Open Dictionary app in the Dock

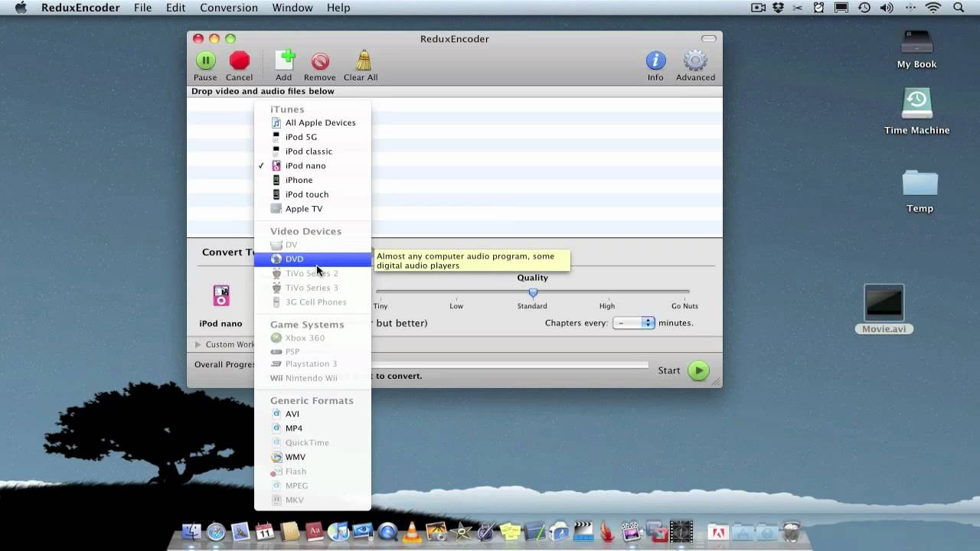314,531
